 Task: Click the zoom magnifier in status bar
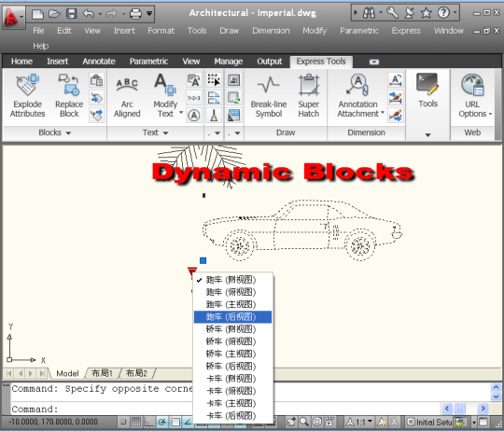[304, 422]
